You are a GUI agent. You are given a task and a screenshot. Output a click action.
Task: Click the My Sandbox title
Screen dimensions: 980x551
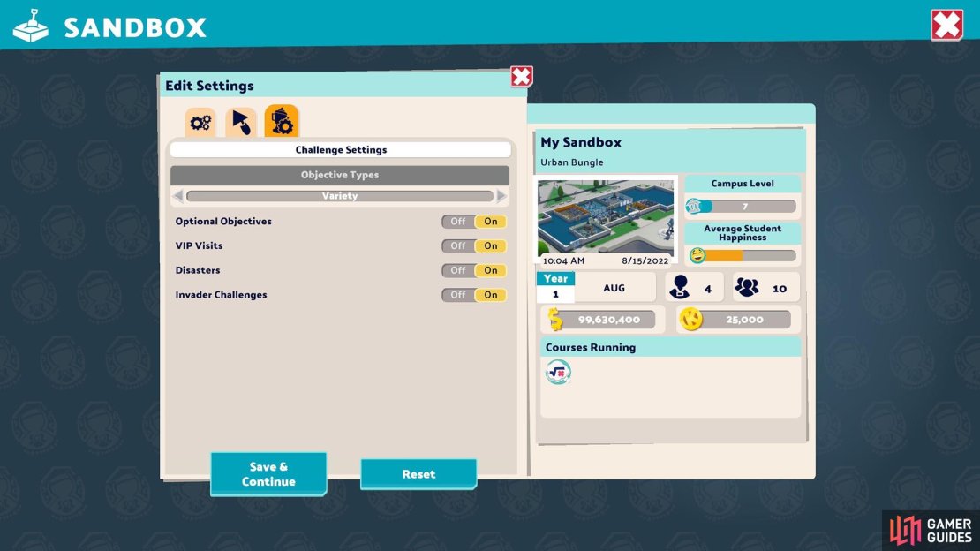[581, 142]
